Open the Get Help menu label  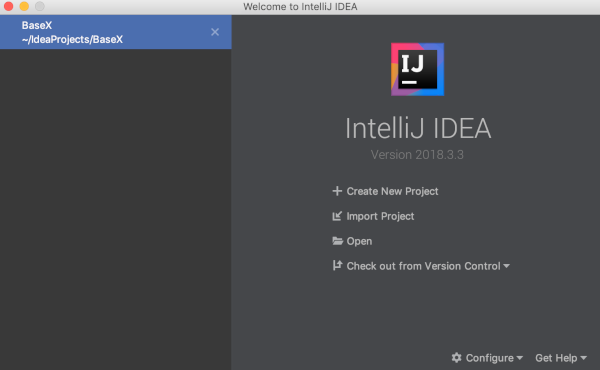tap(556, 358)
